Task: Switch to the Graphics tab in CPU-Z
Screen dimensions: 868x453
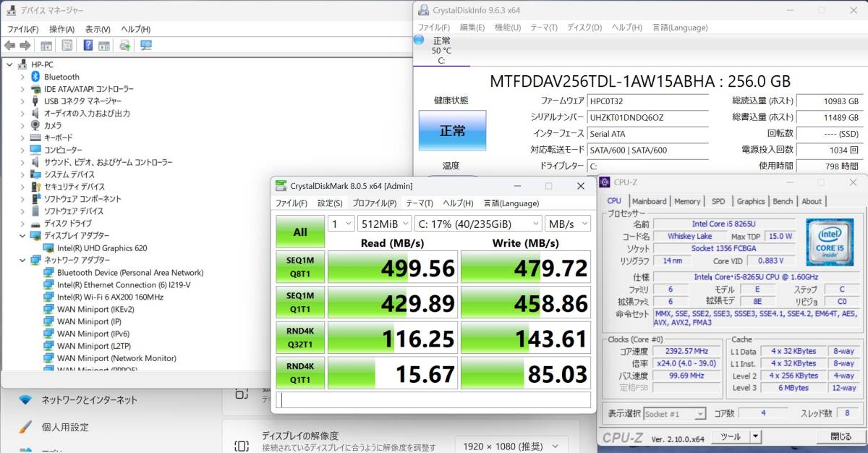Action: [x=751, y=201]
